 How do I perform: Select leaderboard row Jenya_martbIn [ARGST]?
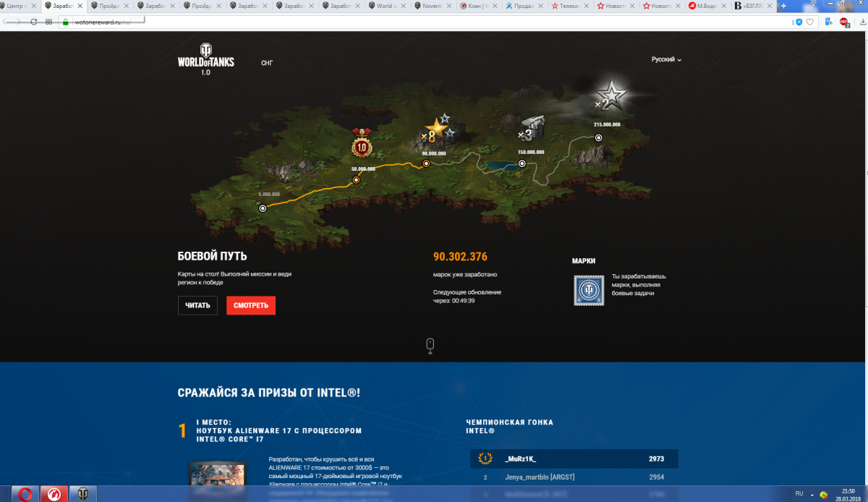pos(574,477)
